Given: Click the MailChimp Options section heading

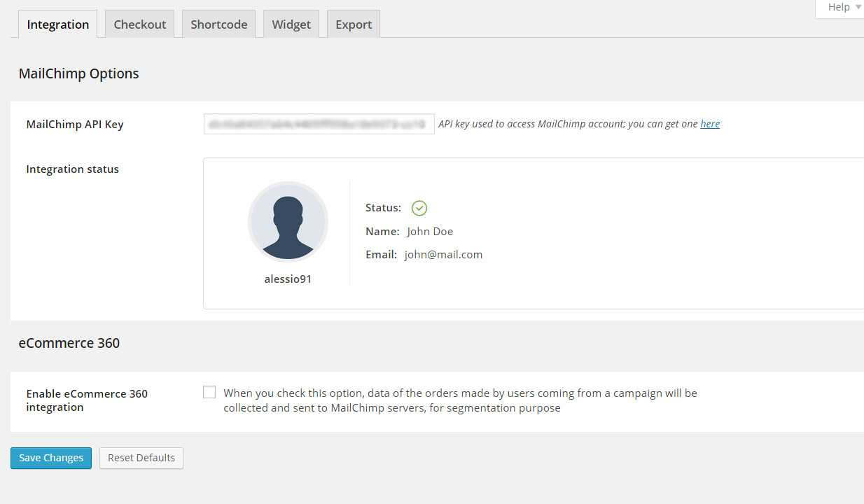Looking at the screenshot, I should pyautogui.click(x=79, y=73).
